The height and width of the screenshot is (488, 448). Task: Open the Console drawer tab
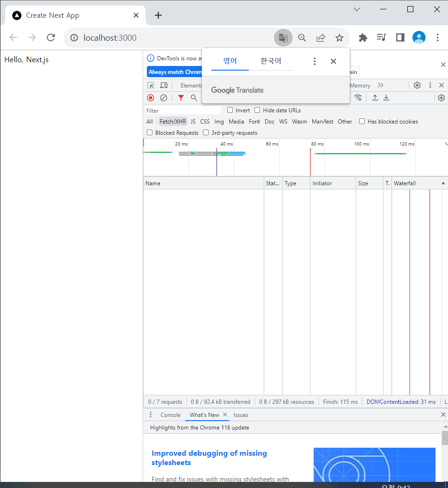(171, 415)
